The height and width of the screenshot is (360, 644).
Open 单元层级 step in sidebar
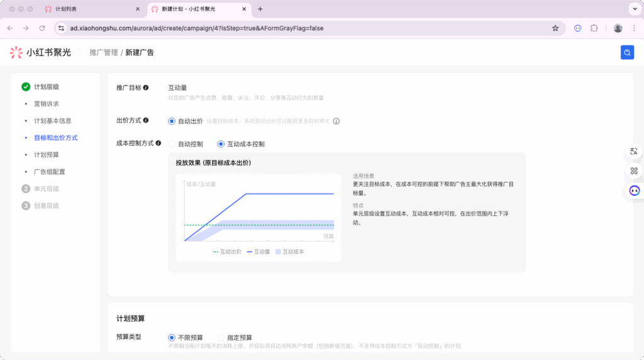click(x=47, y=189)
